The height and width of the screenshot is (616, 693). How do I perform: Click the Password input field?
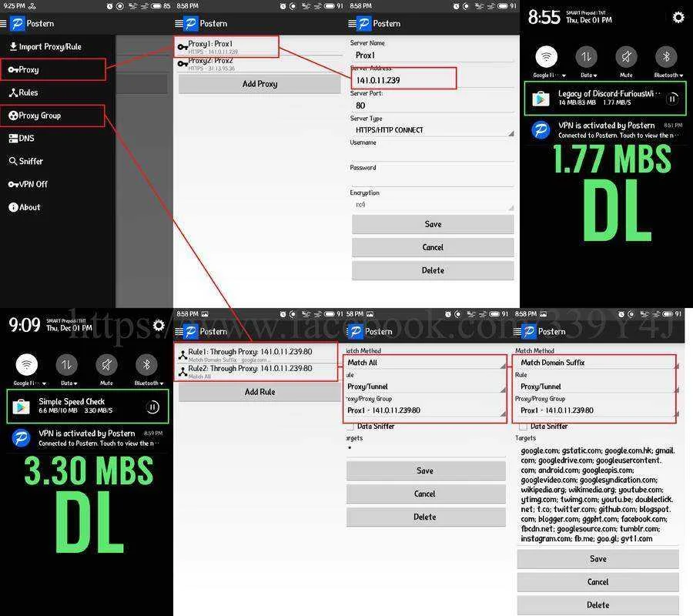pos(432,179)
